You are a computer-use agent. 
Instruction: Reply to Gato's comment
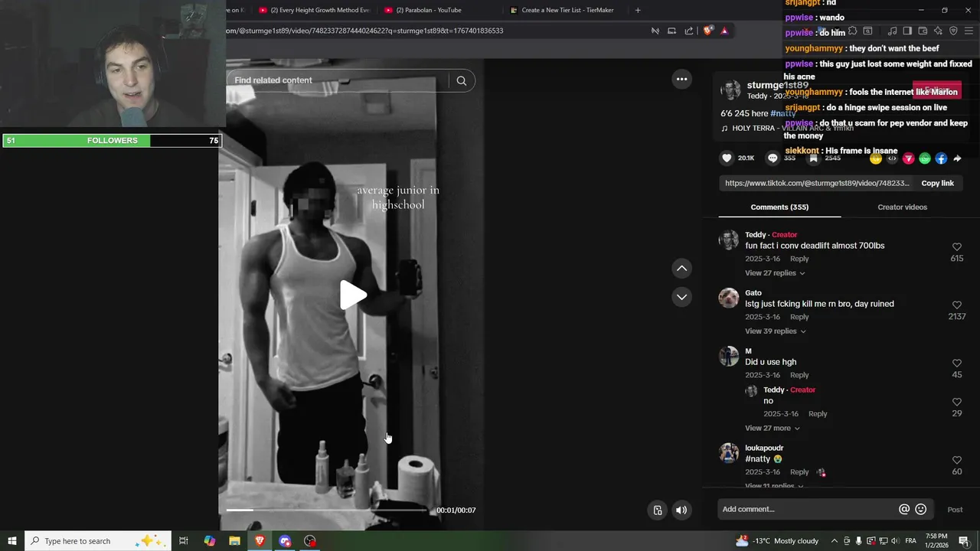coord(799,317)
